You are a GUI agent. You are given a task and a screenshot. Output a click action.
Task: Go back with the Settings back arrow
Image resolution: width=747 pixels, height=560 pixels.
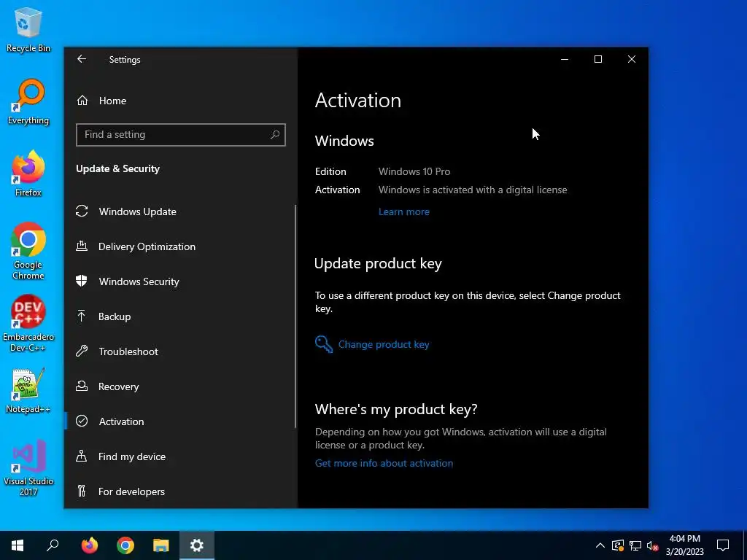click(x=82, y=59)
